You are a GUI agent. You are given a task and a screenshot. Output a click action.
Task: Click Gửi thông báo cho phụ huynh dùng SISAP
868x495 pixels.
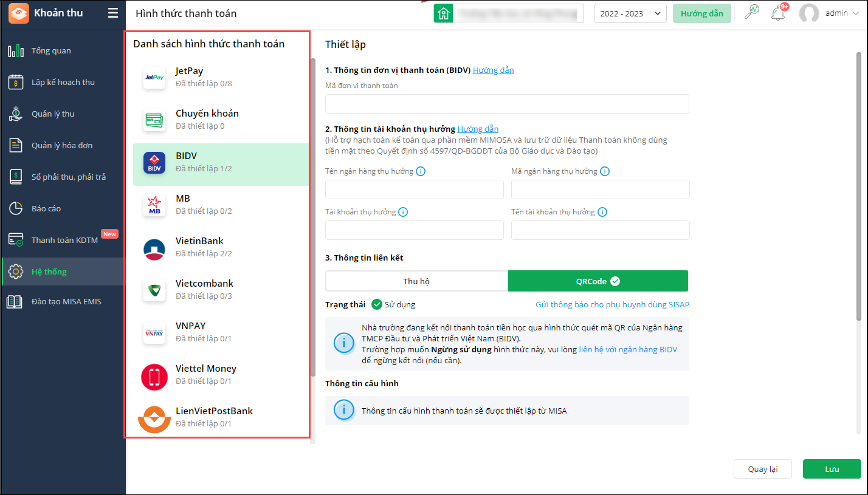[613, 304]
